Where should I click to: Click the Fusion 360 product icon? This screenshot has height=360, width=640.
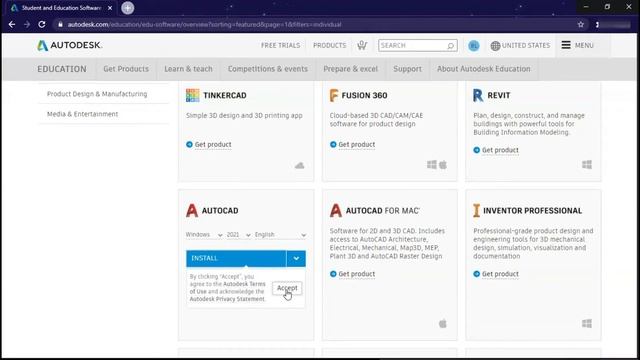[334, 95]
